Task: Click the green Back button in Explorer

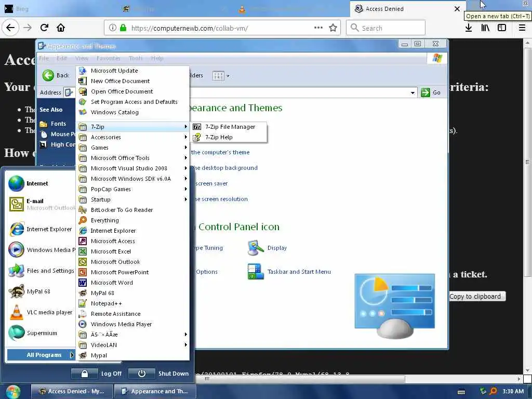Action: 56,75
